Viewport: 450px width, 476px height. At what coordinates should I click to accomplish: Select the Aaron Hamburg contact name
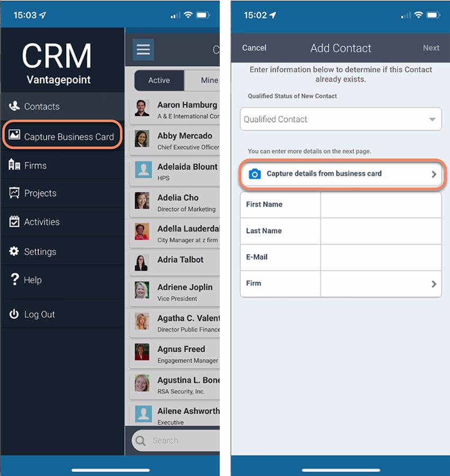tap(187, 105)
